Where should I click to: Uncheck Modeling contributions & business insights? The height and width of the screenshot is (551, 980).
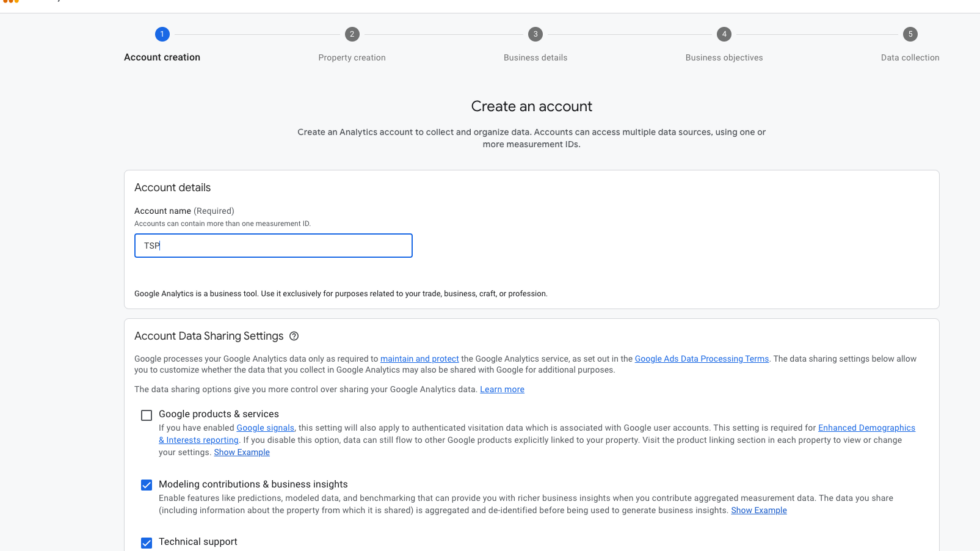pyautogui.click(x=146, y=485)
